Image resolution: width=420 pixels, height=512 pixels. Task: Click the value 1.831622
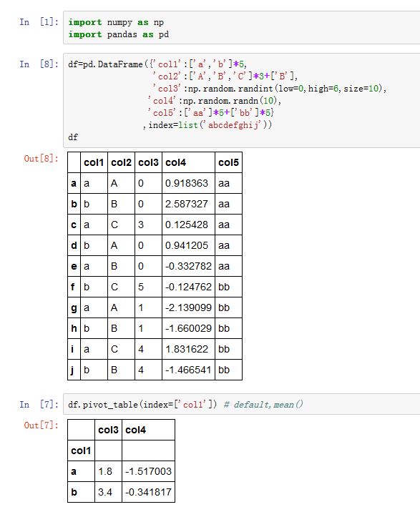coord(187,349)
